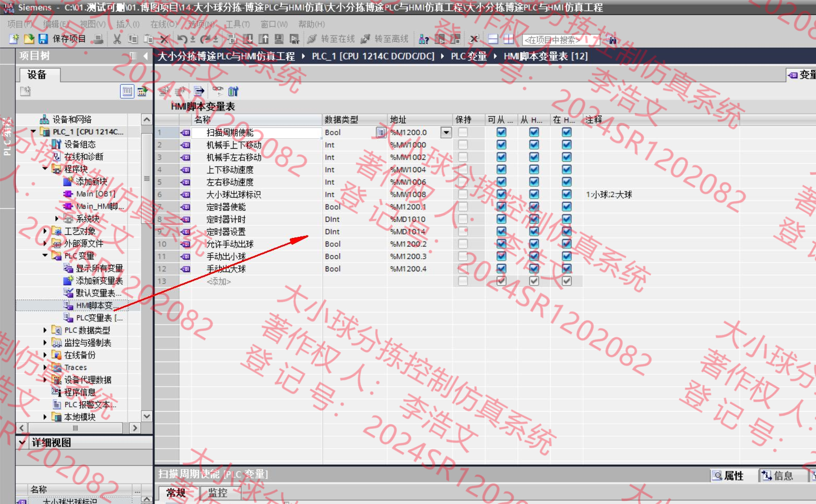Click the Copy toolbar icon
This screenshot has height=504, width=816.
click(x=133, y=39)
